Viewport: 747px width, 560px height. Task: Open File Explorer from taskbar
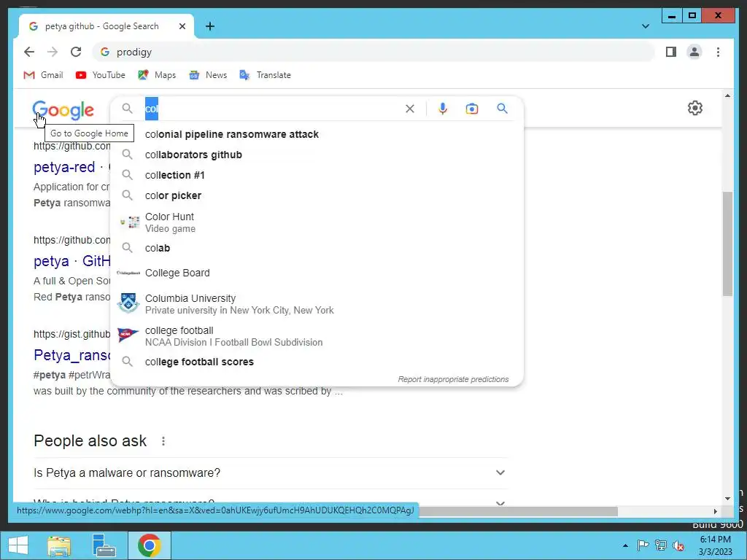(59, 545)
